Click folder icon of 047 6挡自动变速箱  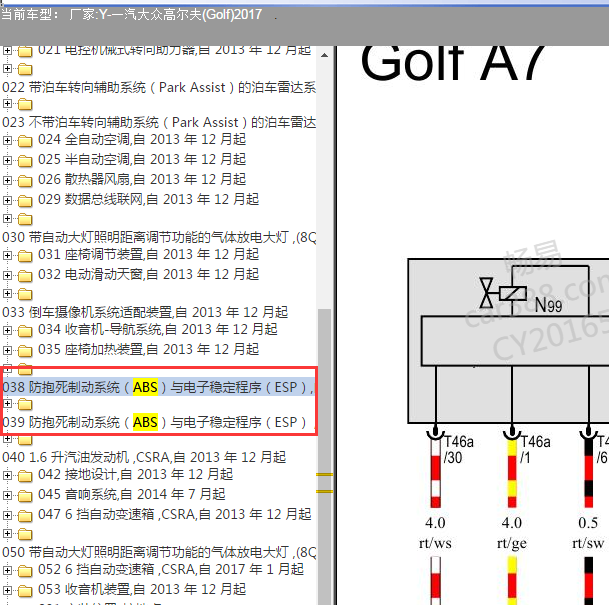pyautogui.click(x=25, y=516)
